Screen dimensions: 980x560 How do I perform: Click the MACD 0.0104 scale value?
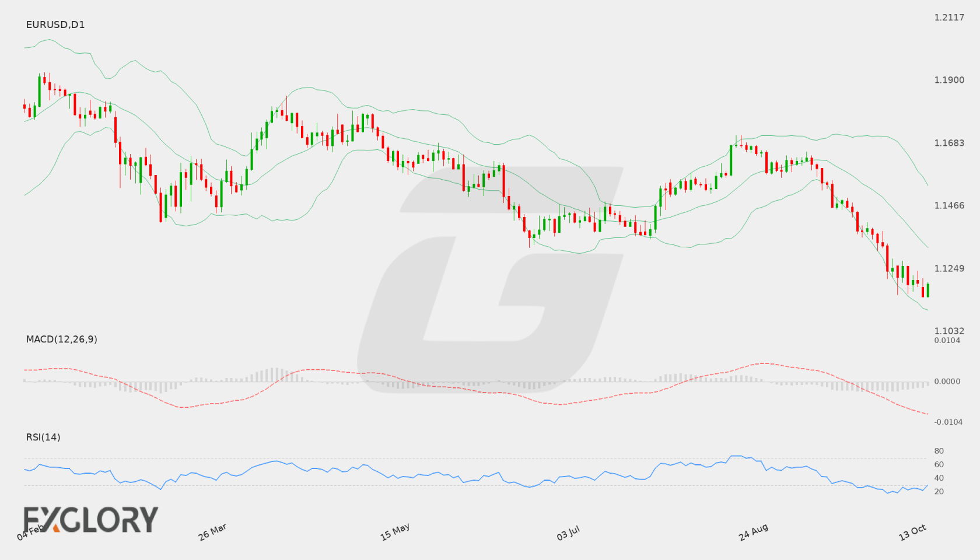pos(947,340)
